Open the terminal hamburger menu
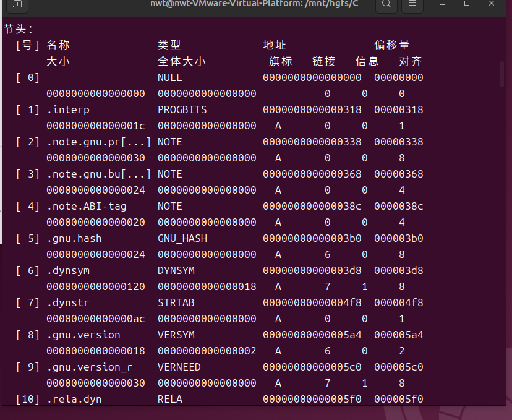The height and width of the screenshot is (420, 512). point(412,4)
